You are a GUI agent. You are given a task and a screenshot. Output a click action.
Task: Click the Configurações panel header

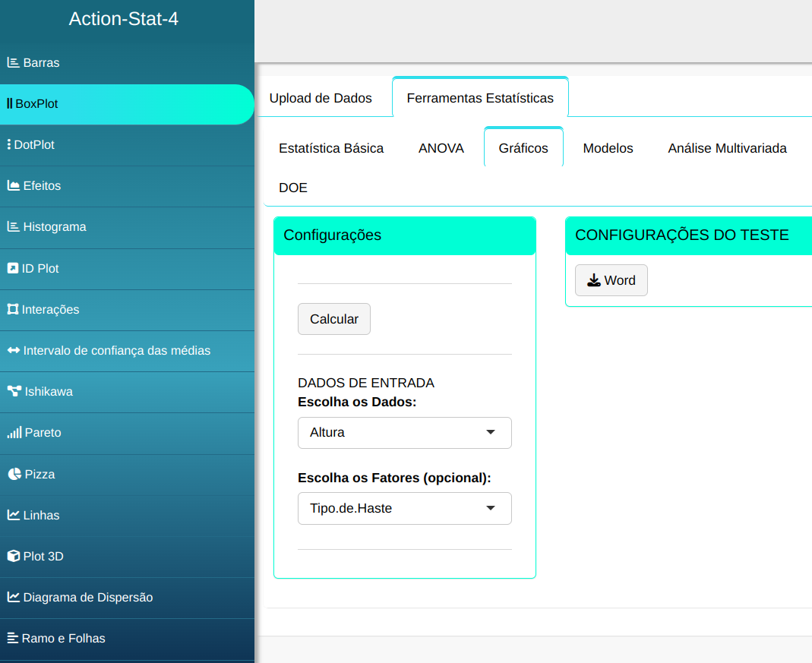pyautogui.click(x=404, y=235)
